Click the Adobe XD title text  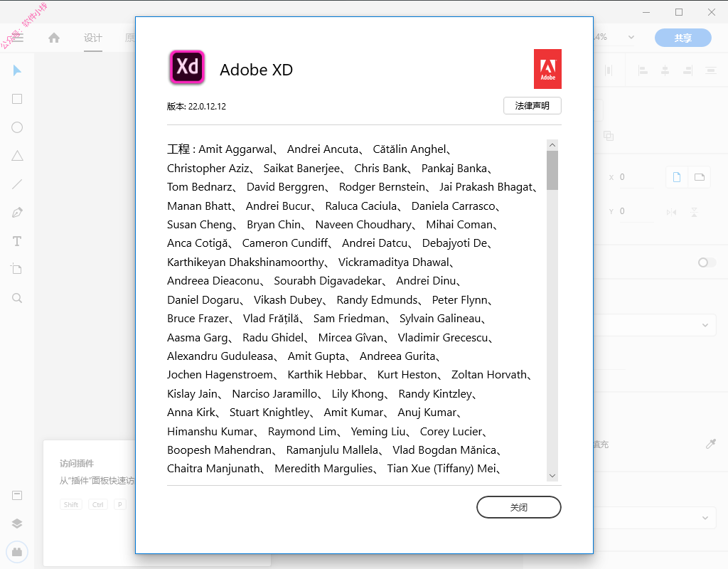256,70
